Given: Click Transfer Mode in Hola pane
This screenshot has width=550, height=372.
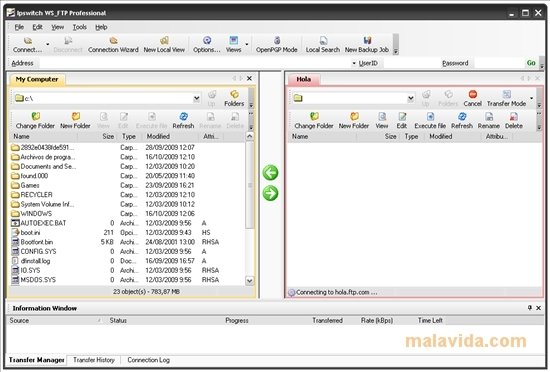Looking at the screenshot, I should pyautogui.click(x=506, y=99).
